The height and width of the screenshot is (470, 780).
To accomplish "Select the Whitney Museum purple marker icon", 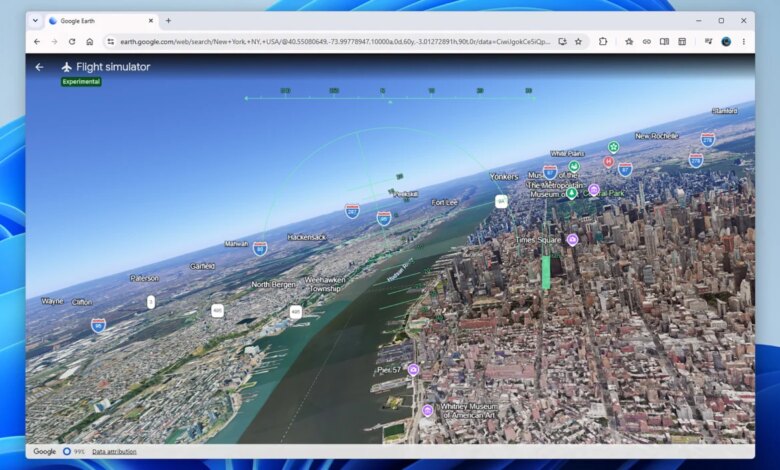I will point(427,411).
